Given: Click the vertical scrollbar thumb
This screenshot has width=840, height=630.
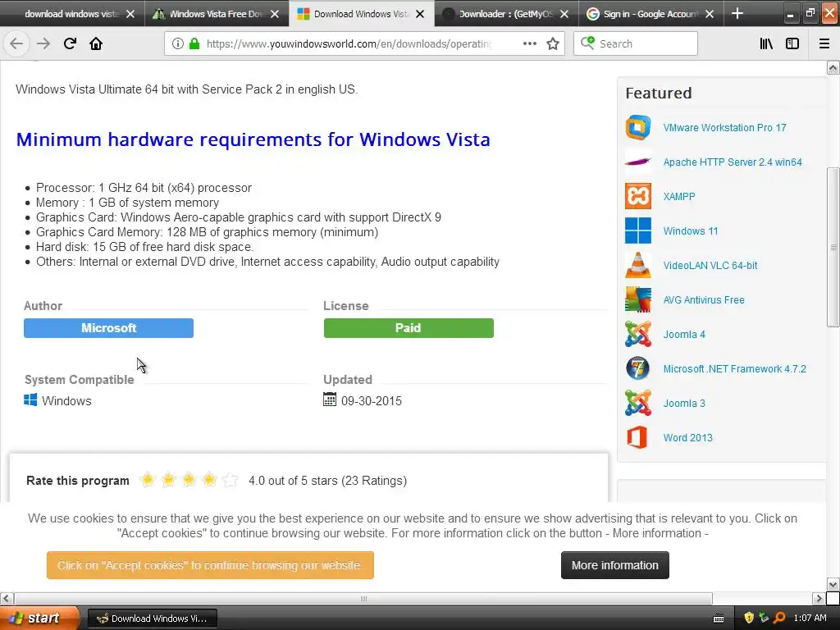Looking at the screenshot, I should coord(833,247).
